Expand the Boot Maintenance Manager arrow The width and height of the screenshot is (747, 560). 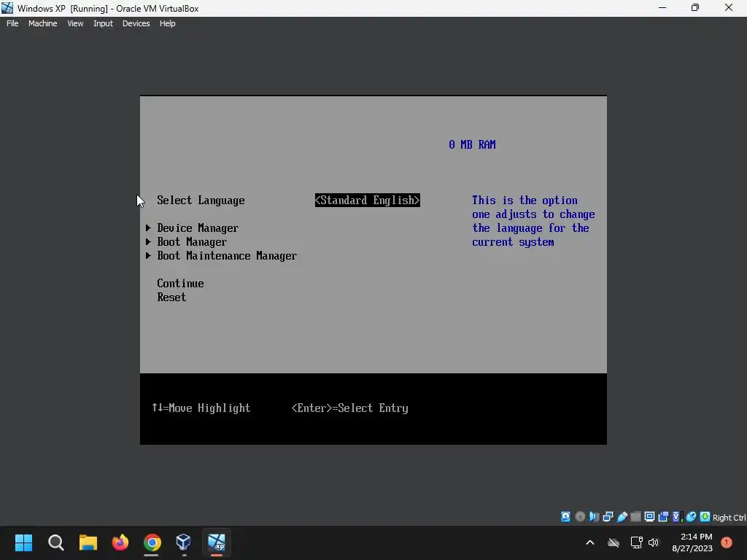[x=148, y=256]
